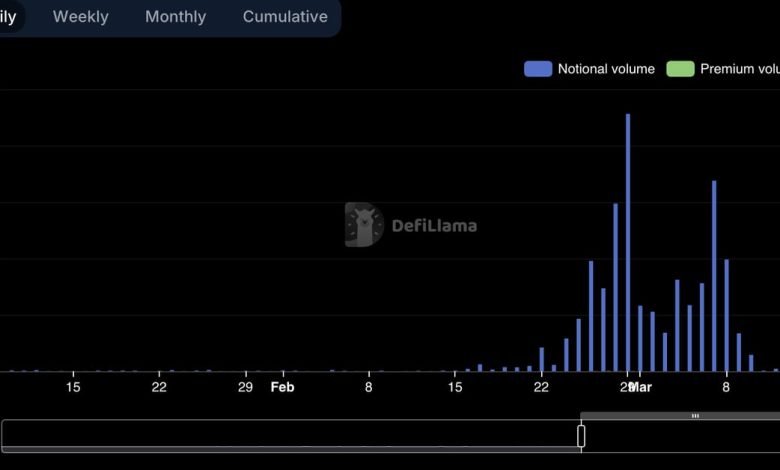
Task: Click the grip icon on the range selector
Action: (x=695, y=416)
